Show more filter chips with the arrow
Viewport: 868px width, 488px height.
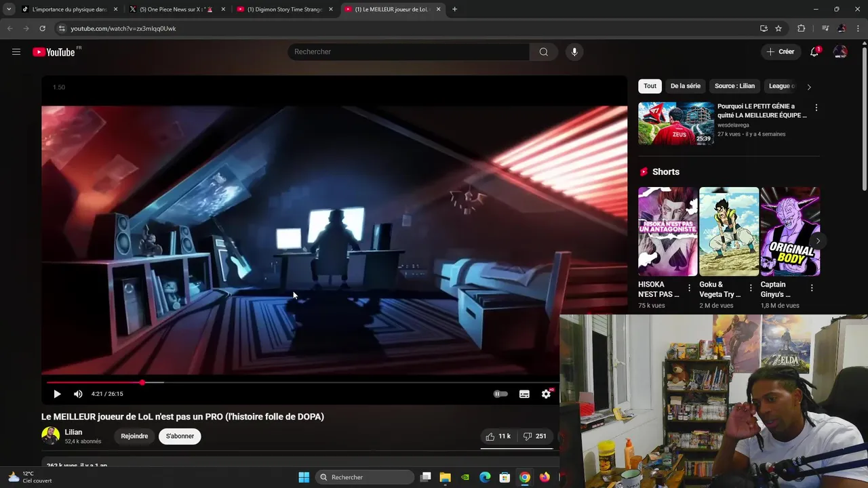click(809, 87)
